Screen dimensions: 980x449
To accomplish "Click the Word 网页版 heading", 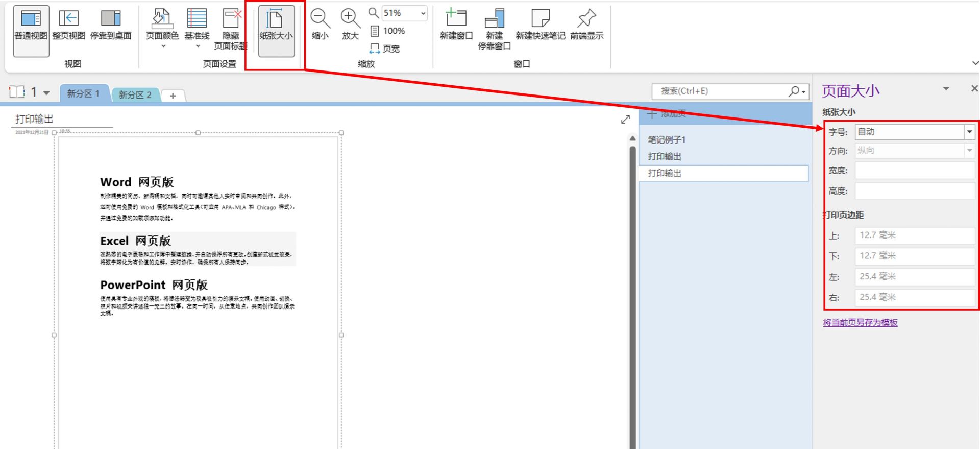I will tap(137, 182).
